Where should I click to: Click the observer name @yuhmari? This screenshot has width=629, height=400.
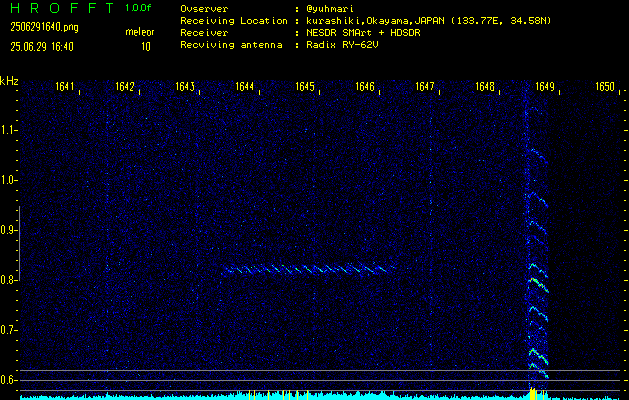pos(330,9)
